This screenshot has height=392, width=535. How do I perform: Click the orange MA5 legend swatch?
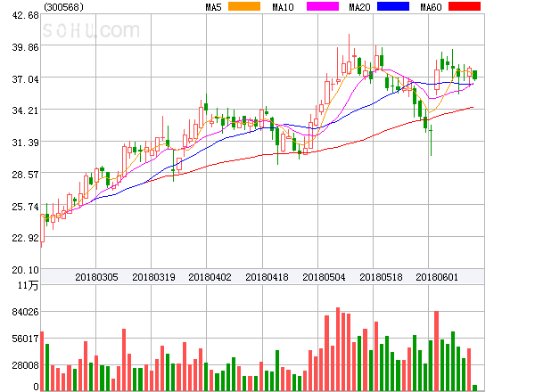click(244, 6)
